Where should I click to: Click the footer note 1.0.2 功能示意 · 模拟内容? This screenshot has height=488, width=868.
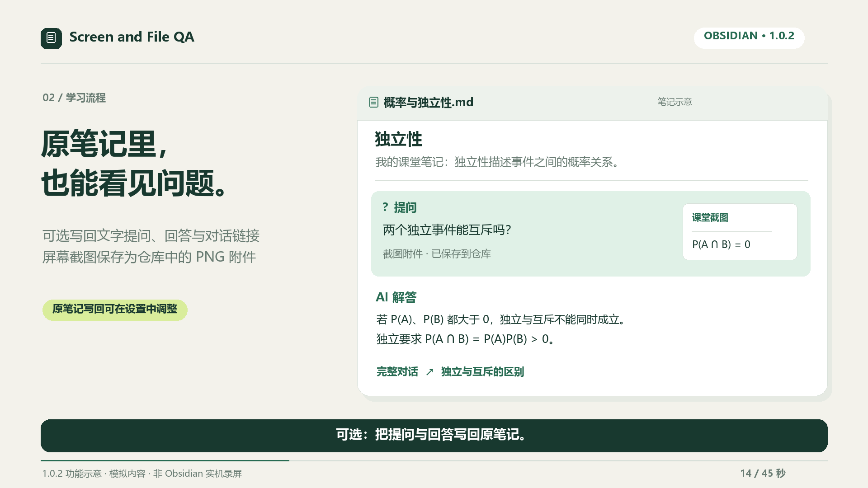point(142,474)
